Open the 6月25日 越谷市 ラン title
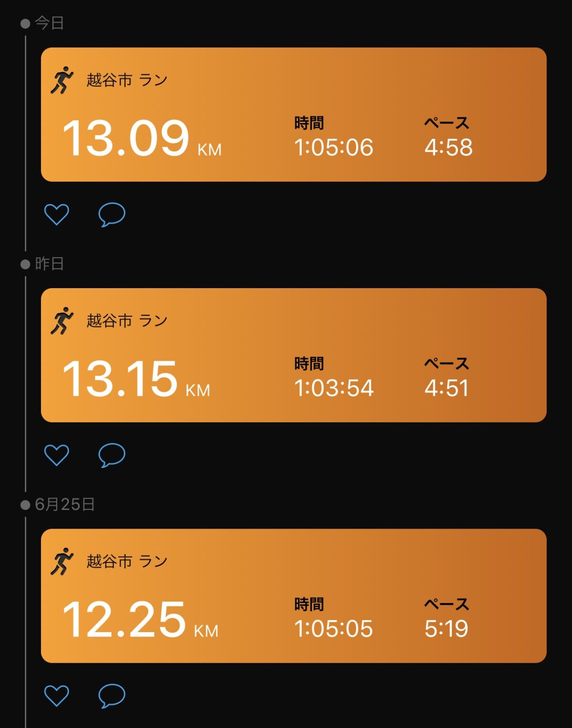Viewport: 572px width, 728px height. [127, 561]
